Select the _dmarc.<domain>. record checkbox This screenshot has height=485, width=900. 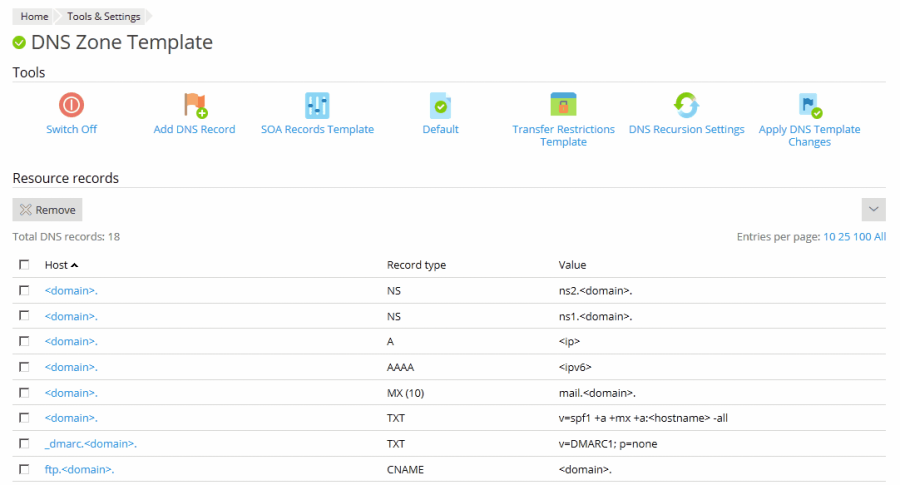[24, 443]
